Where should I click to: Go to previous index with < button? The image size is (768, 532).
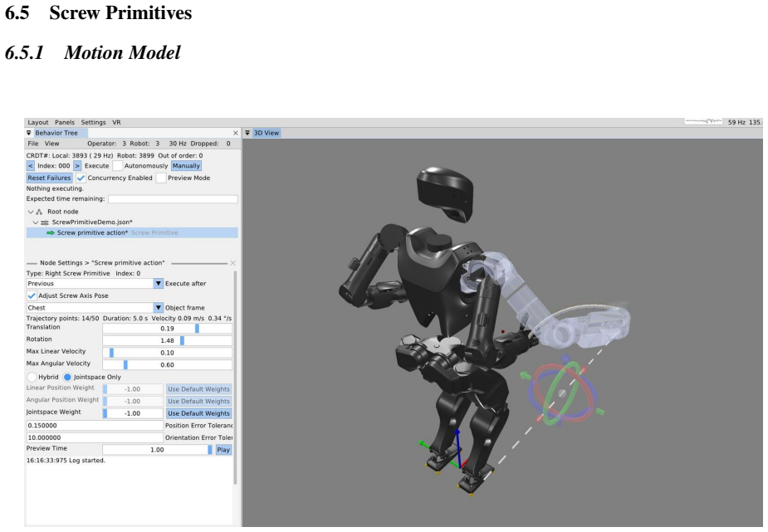(x=31, y=166)
